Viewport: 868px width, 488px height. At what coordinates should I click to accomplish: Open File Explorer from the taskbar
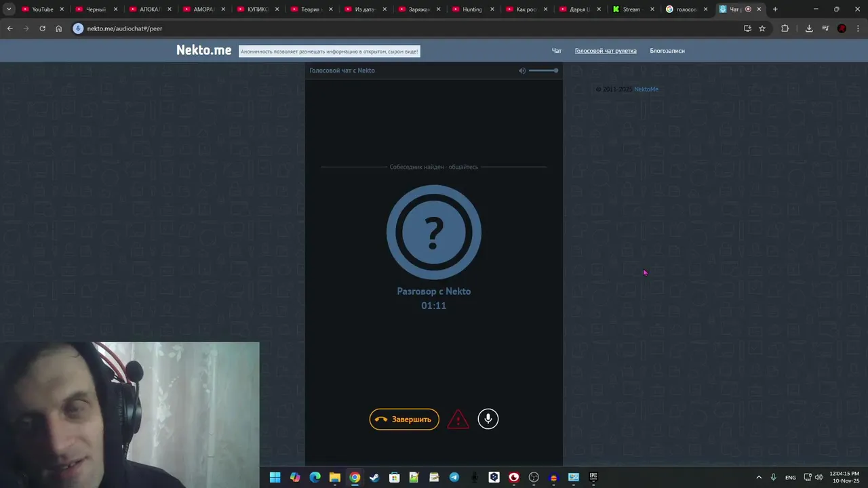click(x=334, y=477)
